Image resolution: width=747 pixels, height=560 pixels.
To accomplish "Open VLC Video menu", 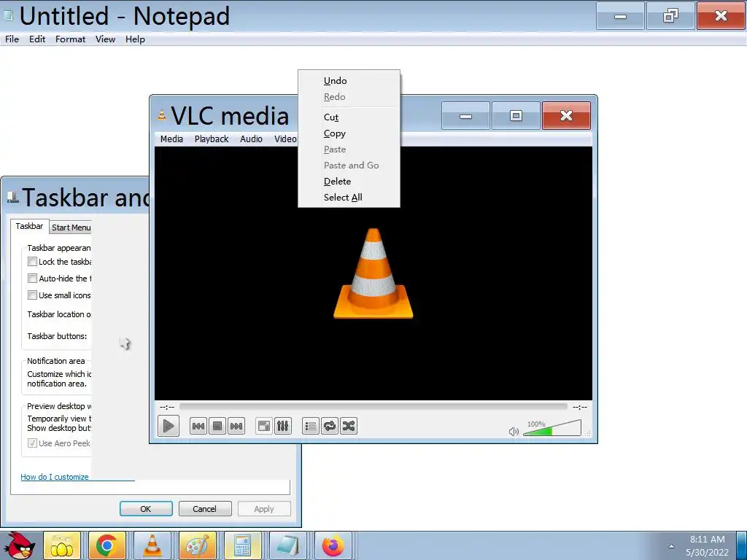I will pyautogui.click(x=285, y=139).
